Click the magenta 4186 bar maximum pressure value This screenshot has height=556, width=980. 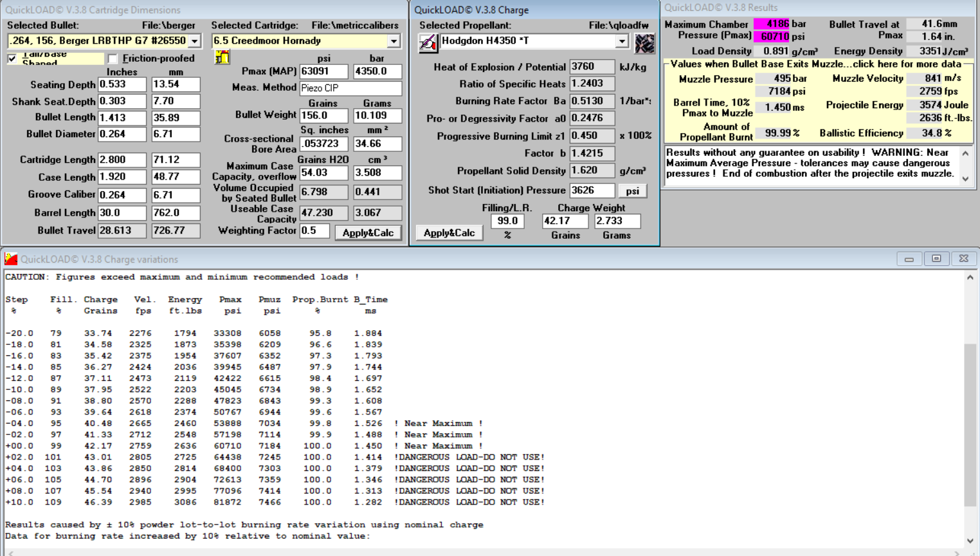click(x=772, y=24)
